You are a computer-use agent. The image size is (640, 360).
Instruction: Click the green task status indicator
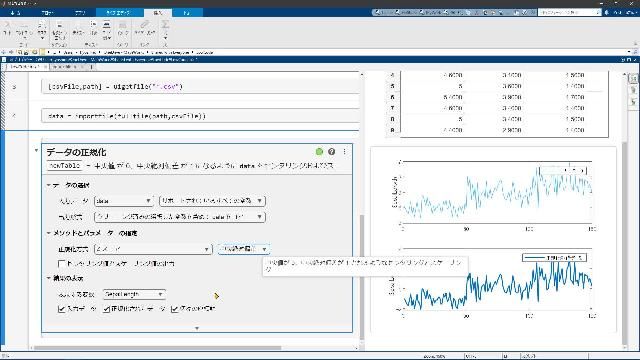tap(319, 152)
